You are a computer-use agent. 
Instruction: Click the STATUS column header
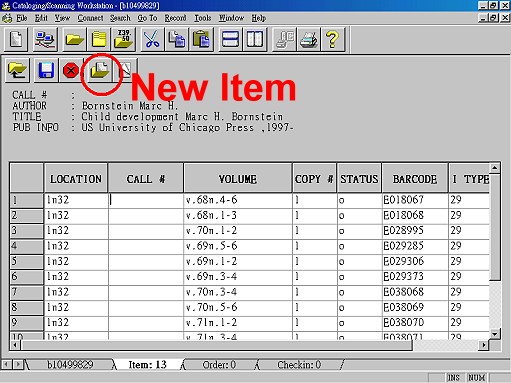359,179
